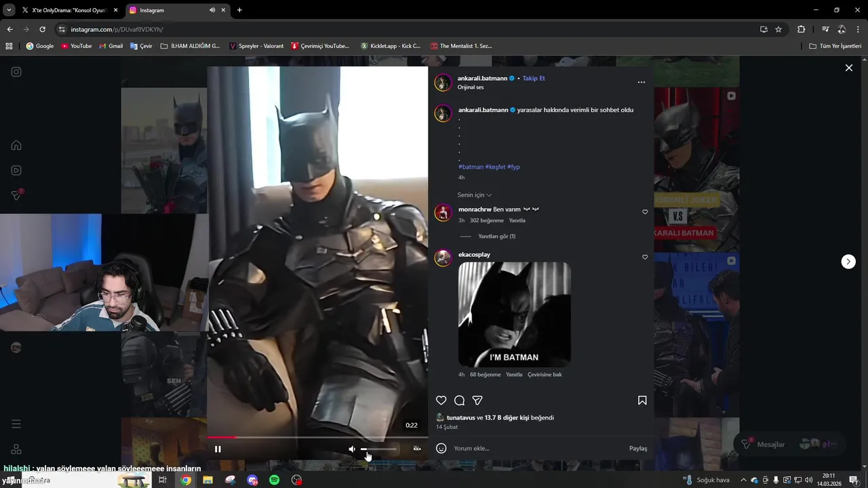This screenshot has height=488, width=868.
Task: Open Chrome tab search dropdown arrow
Action: pyautogui.click(x=7, y=10)
